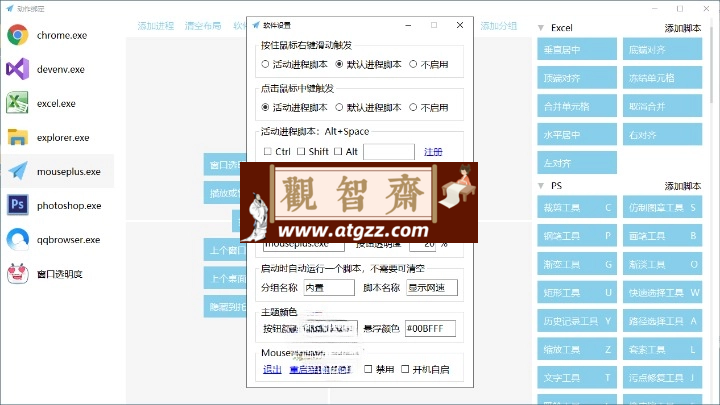Click the 左对齐 script button
This screenshot has height=405, width=720.
pyautogui.click(x=577, y=163)
